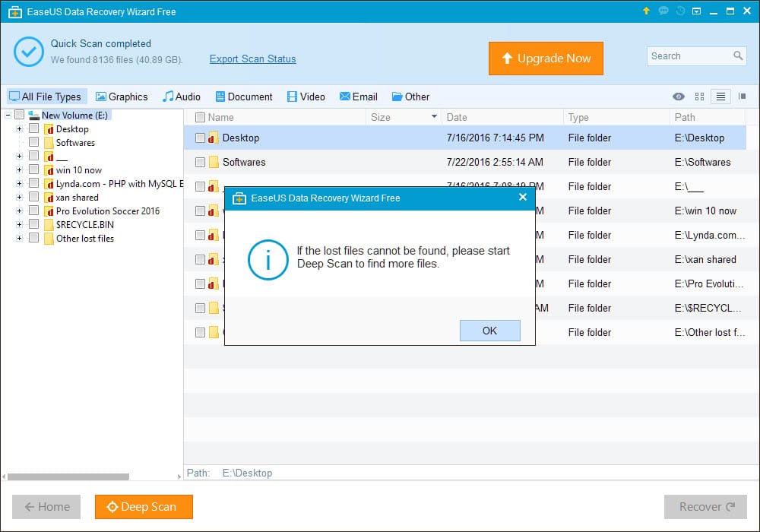The width and height of the screenshot is (760, 532).
Task: Filter by the Graphics tab
Action: click(122, 97)
